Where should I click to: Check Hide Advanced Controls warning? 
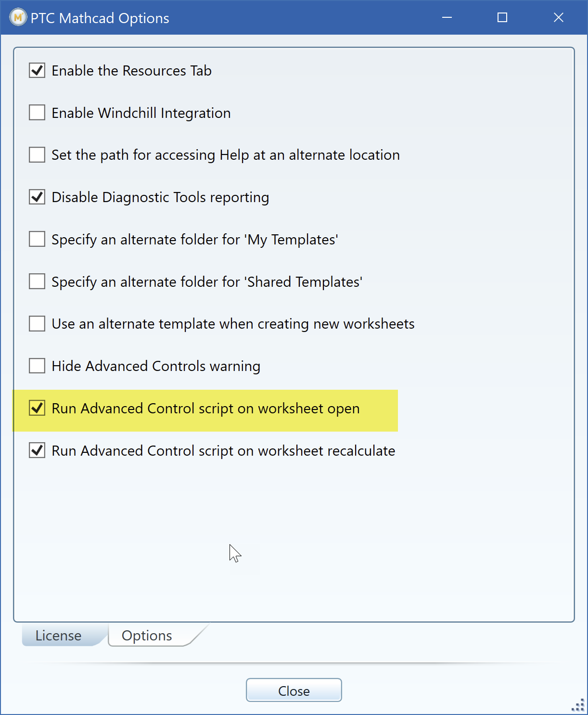(37, 366)
